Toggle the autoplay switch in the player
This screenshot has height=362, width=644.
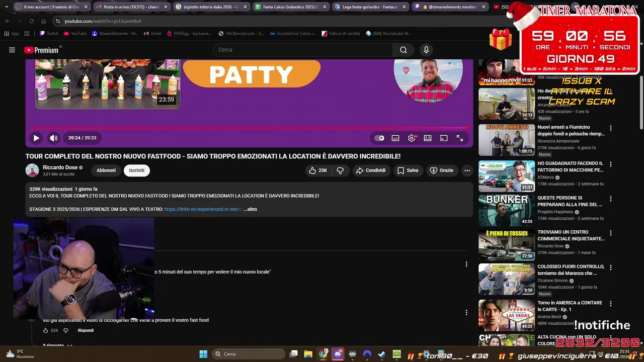(x=379, y=138)
